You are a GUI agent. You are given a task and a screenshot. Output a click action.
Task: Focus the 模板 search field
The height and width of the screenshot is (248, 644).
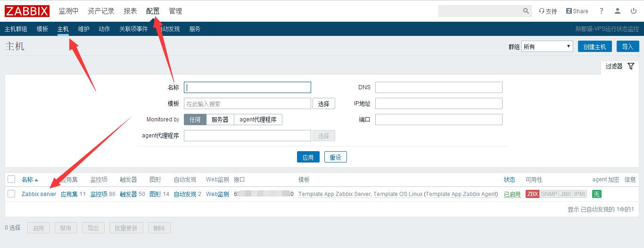(x=248, y=103)
